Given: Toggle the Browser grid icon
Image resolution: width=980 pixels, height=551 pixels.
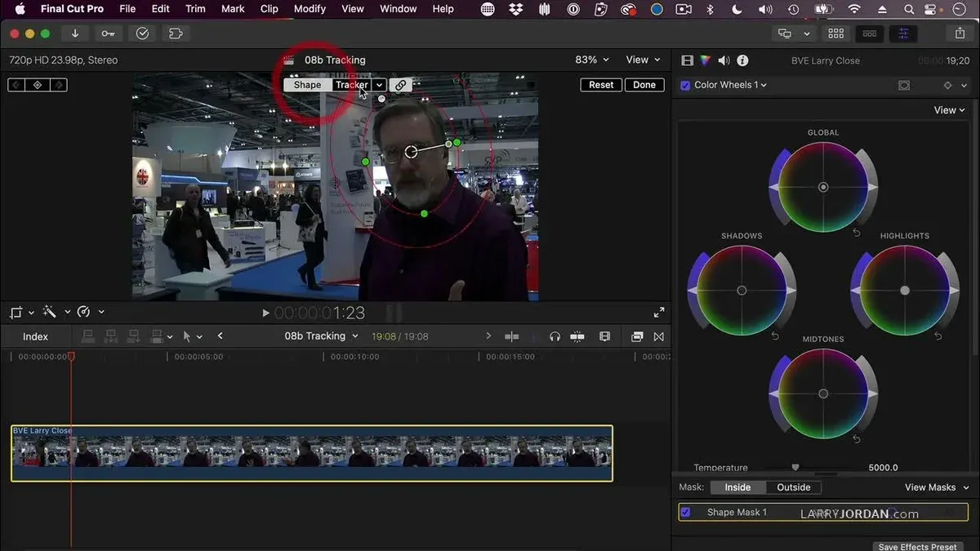Looking at the screenshot, I should tap(836, 33).
